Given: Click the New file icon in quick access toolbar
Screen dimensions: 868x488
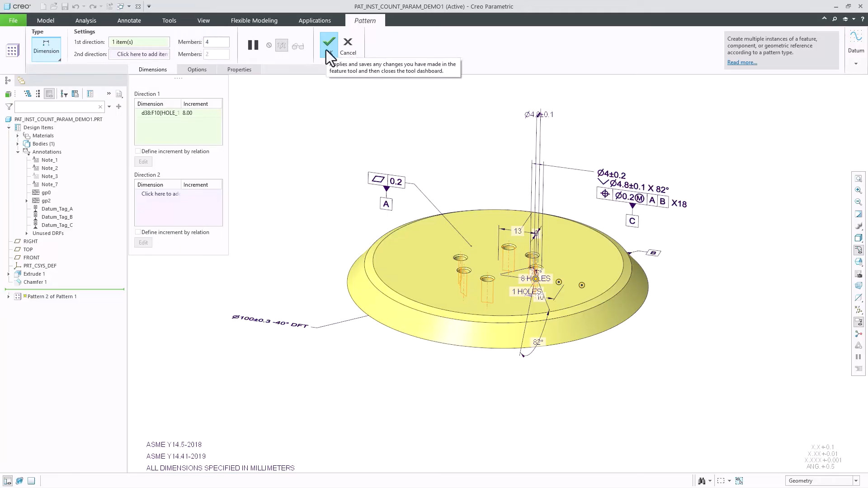Looking at the screenshot, I should click(43, 6).
